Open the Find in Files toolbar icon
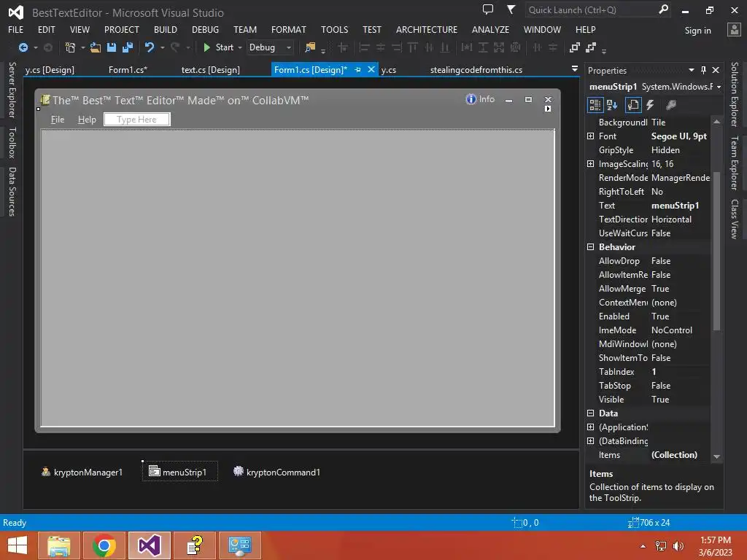This screenshot has height=560, width=747. (310, 47)
